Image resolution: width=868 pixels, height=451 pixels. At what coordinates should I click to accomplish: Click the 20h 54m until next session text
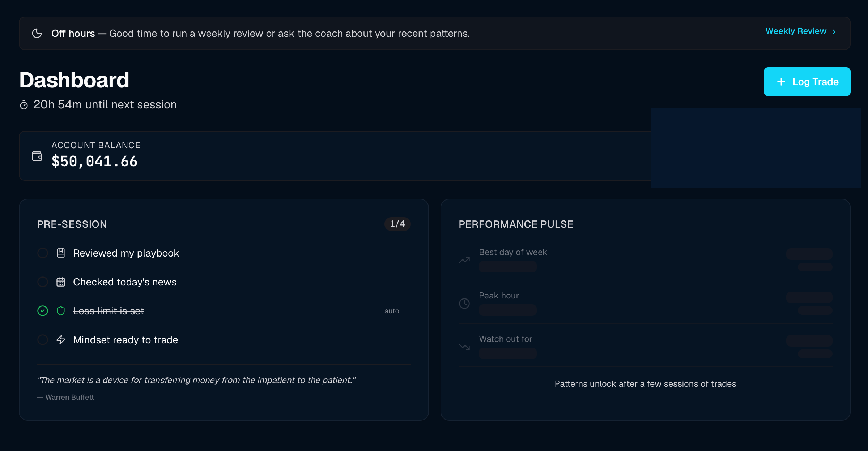(105, 104)
